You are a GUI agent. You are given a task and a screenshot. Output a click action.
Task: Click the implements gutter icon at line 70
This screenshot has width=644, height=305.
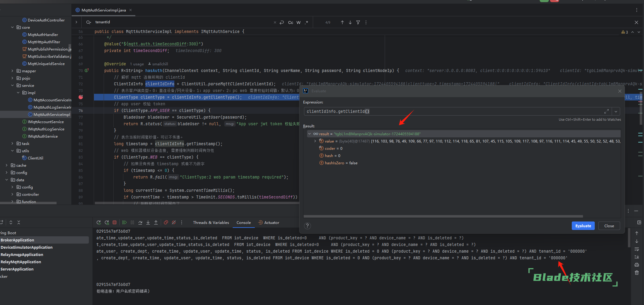coord(87,71)
